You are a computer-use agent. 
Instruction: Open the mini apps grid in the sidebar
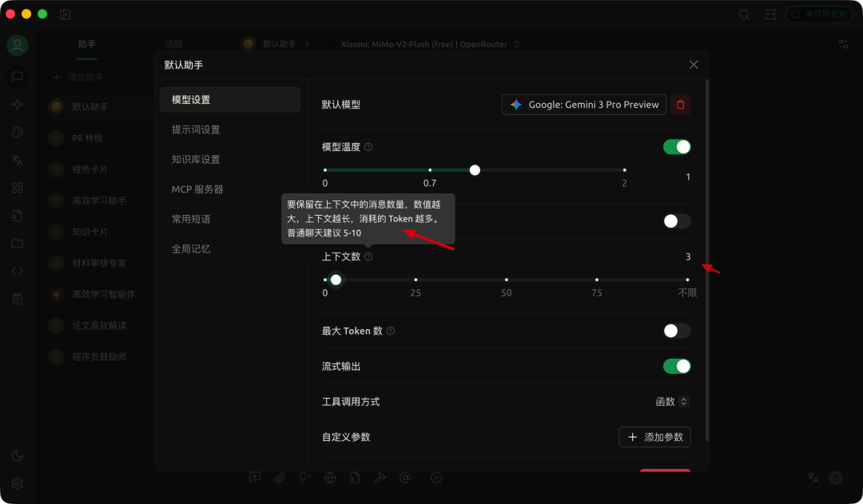tap(18, 187)
